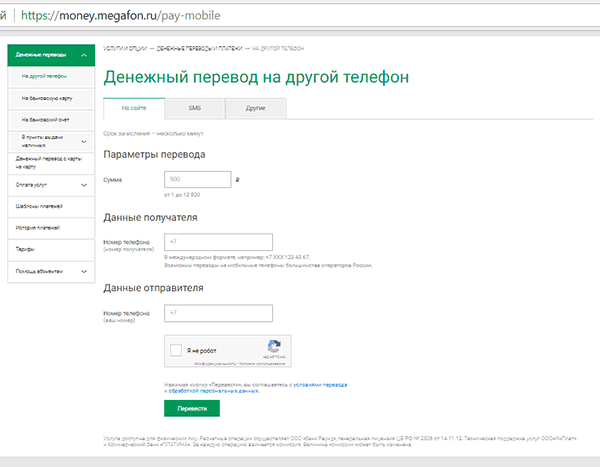Click sender phone number input field
600x467 pixels.
click(218, 313)
